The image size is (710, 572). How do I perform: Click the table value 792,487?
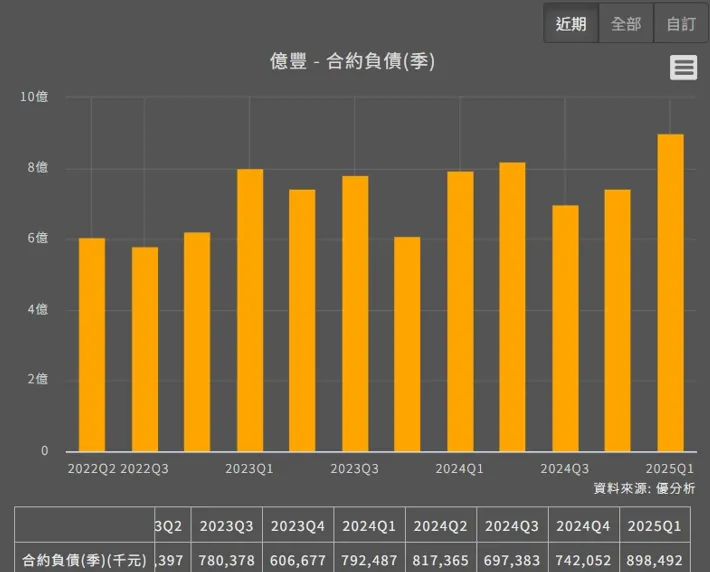pos(369,561)
